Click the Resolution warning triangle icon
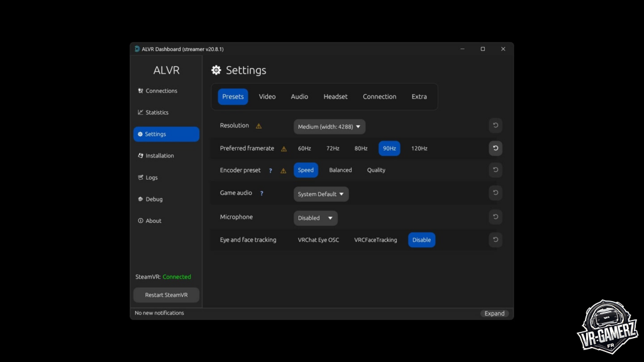The image size is (644, 362). tap(258, 126)
